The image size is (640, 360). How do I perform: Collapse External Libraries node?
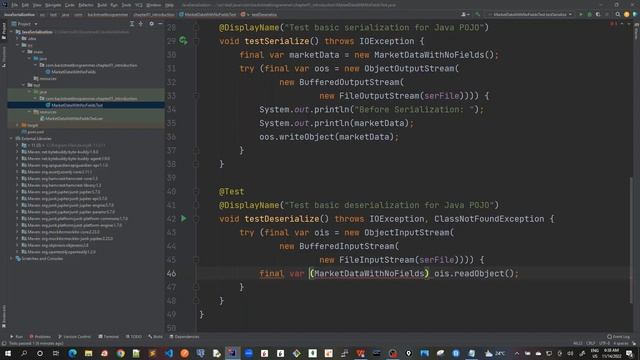coord(11,138)
